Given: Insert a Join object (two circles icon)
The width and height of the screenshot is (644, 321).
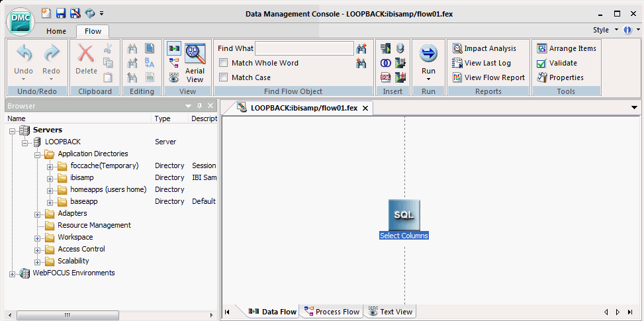Looking at the screenshot, I should (x=386, y=63).
